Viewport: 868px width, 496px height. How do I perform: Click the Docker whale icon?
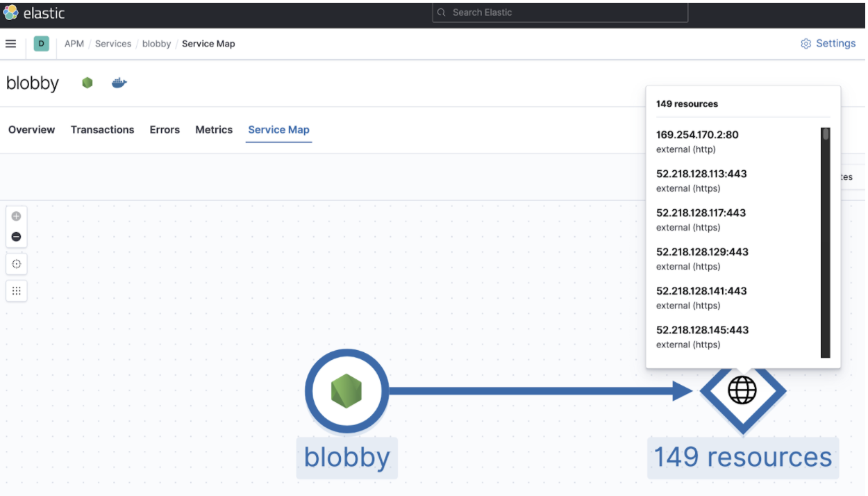pyautogui.click(x=119, y=83)
